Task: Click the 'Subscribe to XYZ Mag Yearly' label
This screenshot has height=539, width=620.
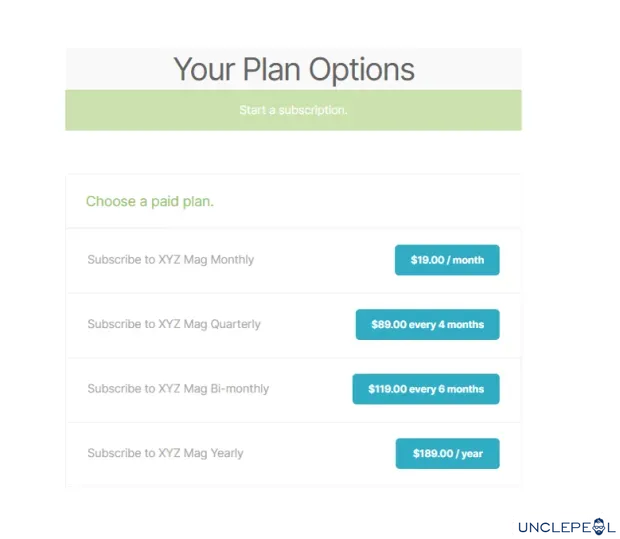Action: tap(165, 453)
